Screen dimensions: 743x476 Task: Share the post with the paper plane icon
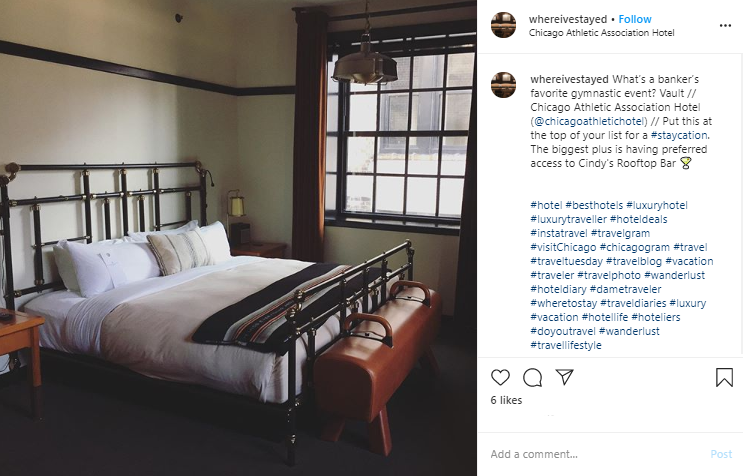(564, 377)
